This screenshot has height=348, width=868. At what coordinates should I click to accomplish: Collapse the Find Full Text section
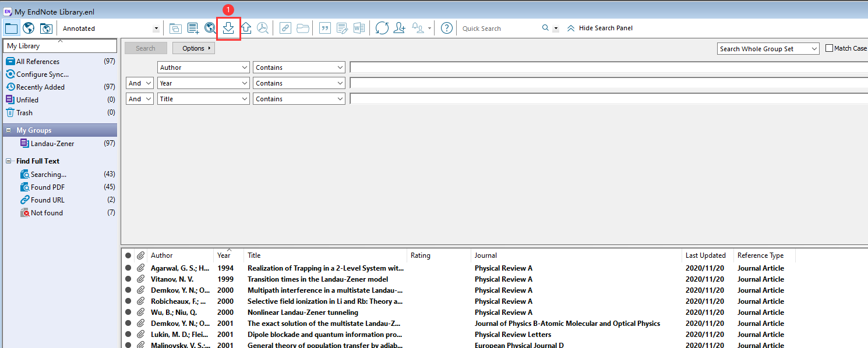tap(9, 161)
